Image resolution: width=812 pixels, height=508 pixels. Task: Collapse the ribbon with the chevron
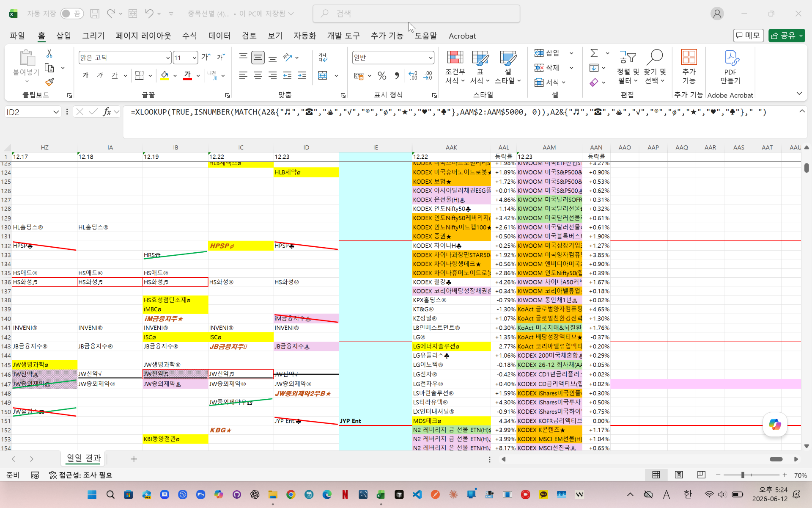click(799, 93)
